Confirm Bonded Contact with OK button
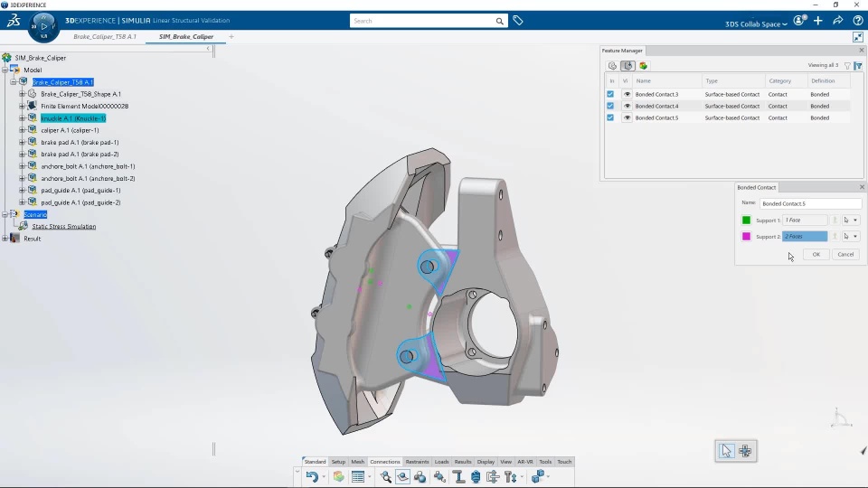 [816, 254]
